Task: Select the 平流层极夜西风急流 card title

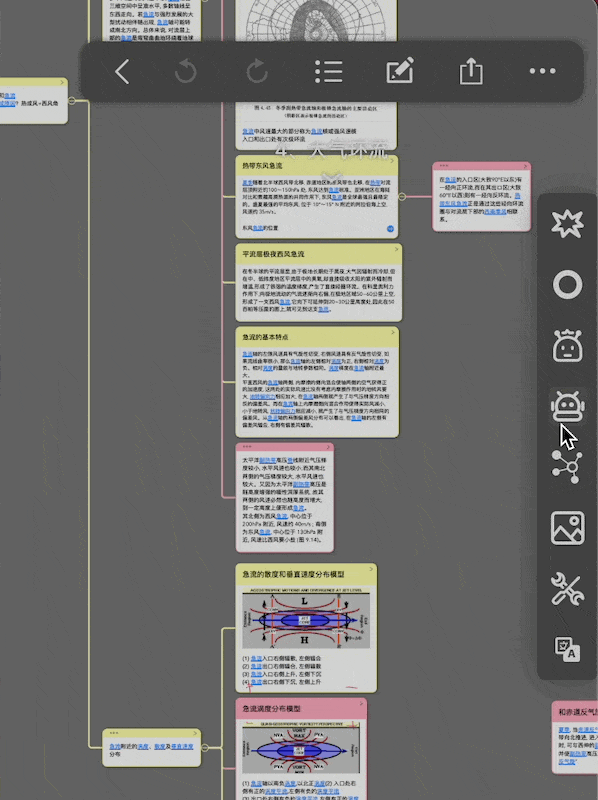Action: (x=273, y=254)
